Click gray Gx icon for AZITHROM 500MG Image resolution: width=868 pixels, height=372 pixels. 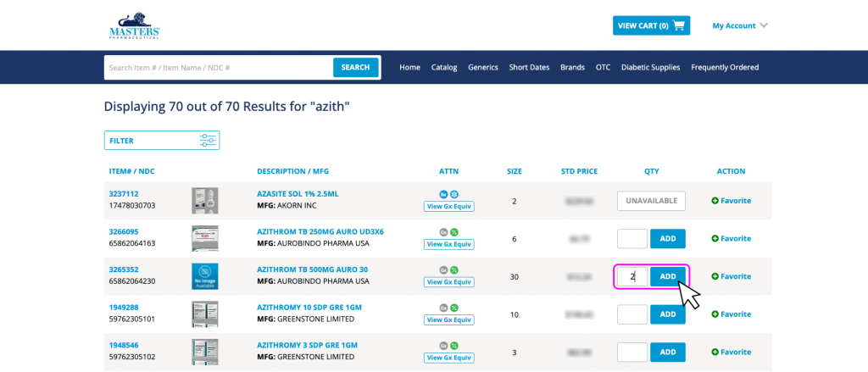point(443,269)
